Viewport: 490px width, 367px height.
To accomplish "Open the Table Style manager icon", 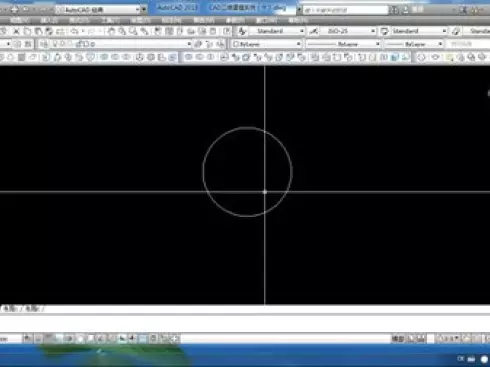I will tap(385, 31).
